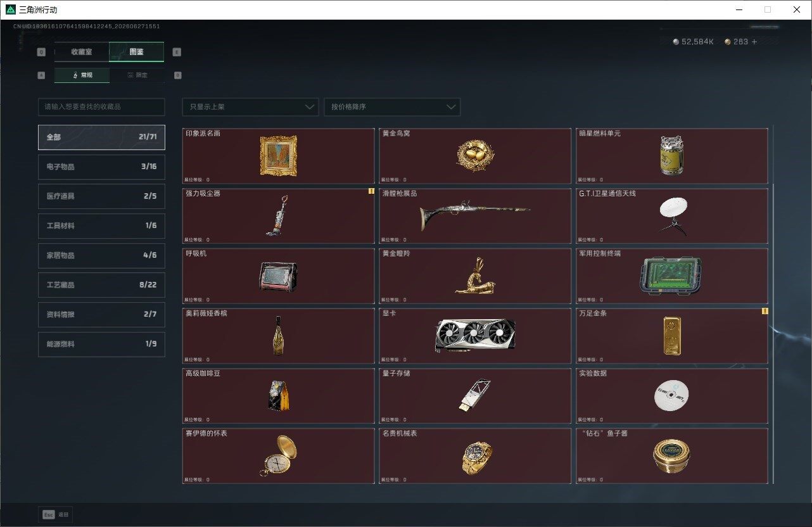Click the alert badge on 万足金条 card

[x=764, y=312]
